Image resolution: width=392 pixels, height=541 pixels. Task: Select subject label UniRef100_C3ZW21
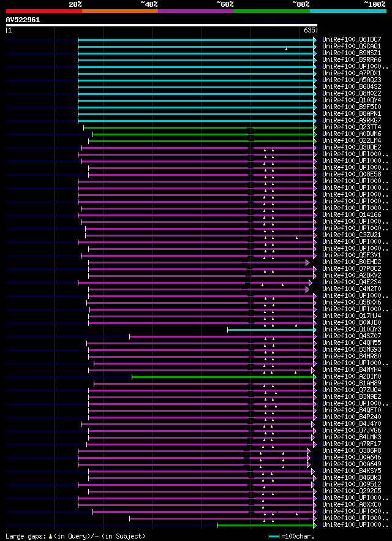pyautogui.click(x=352, y=236)
